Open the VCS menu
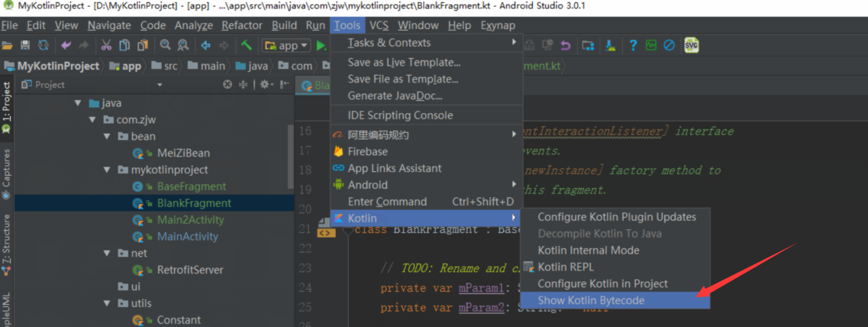 (x=379, y=25)
